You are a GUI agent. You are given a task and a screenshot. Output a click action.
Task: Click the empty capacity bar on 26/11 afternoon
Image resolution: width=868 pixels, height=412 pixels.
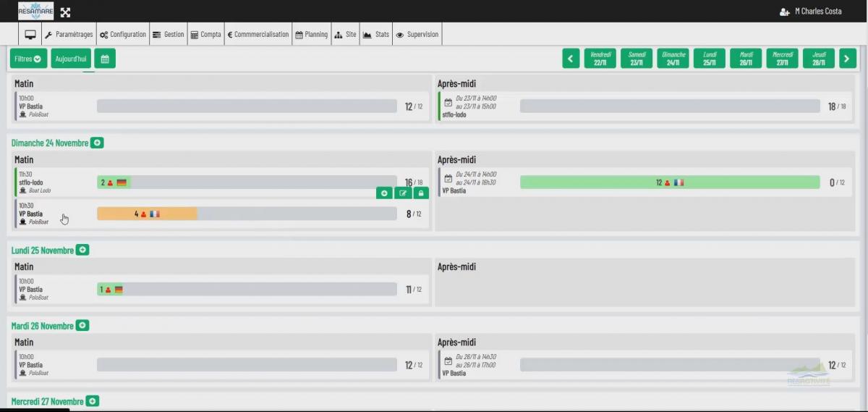(670, 365)
